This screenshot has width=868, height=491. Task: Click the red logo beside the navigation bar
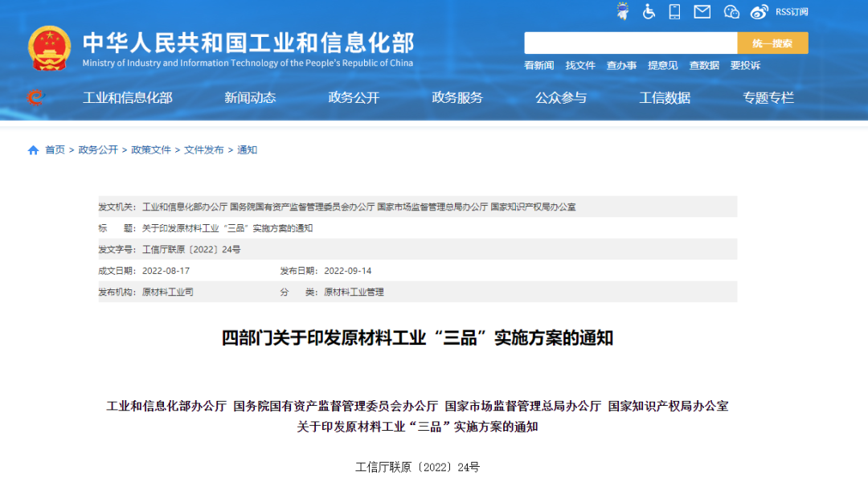(35, 97)
